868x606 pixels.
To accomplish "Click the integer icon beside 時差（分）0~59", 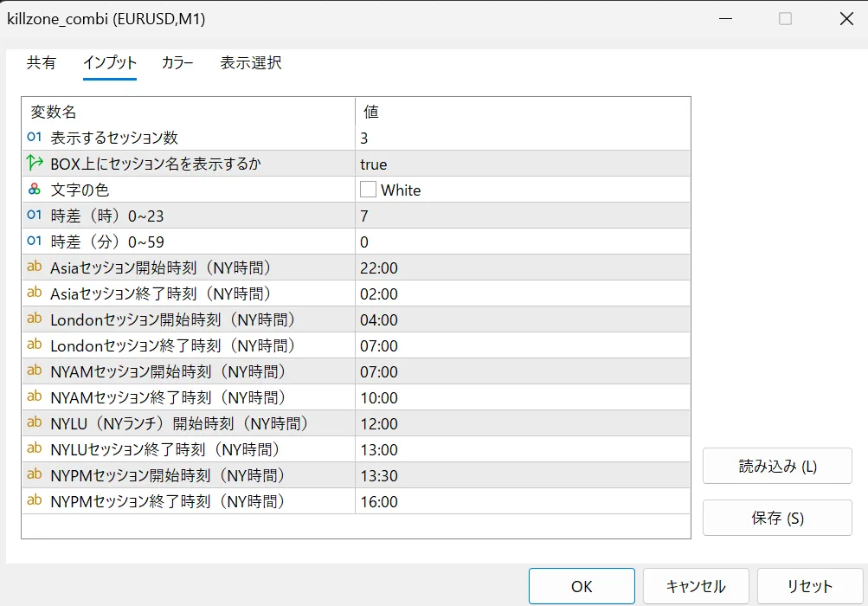I will pos(35,241).
